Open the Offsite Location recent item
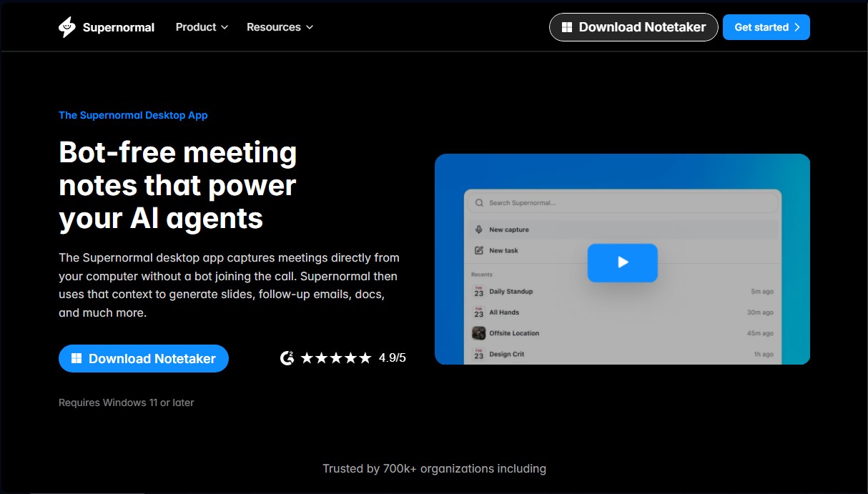This screenshot has width=868, height=494. [622, 333]
